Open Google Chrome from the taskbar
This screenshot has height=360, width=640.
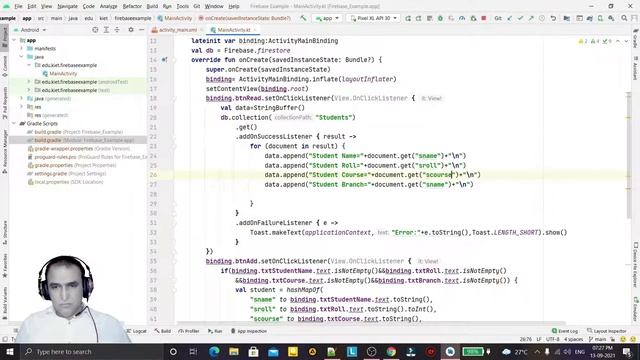[391, 351]
